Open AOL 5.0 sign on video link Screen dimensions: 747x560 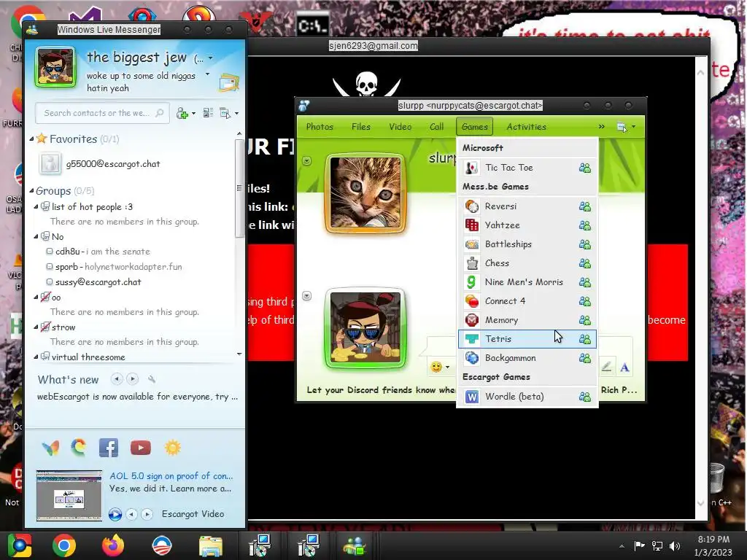(171, 475)
